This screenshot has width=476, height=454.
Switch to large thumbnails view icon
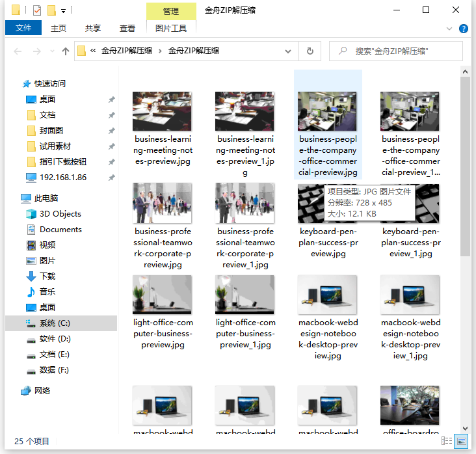point(461,441)
